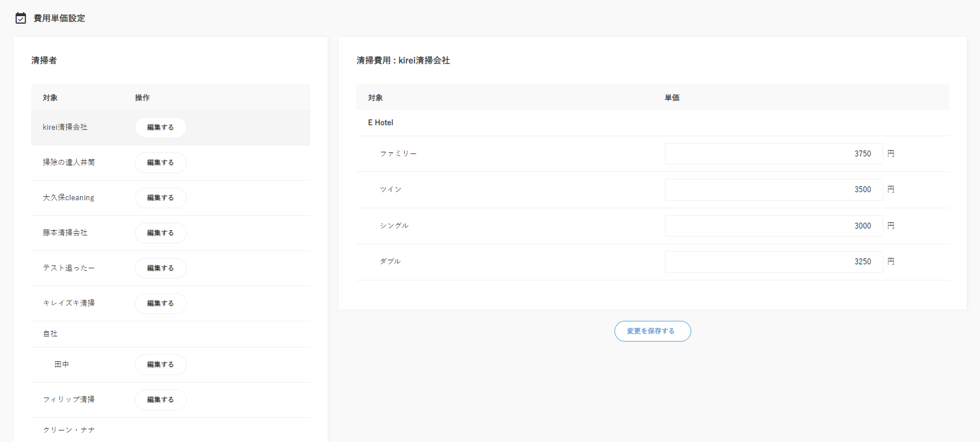This screenshot has width=980, height=442.
Task: Click the 単価 column header
Action: tap(672, 98)
